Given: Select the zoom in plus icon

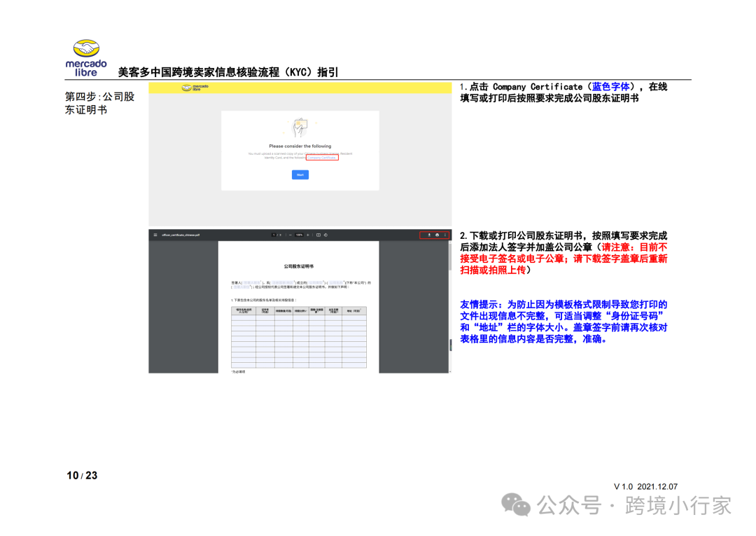Looking at the screenshot, I should click(x=308, y=235).
